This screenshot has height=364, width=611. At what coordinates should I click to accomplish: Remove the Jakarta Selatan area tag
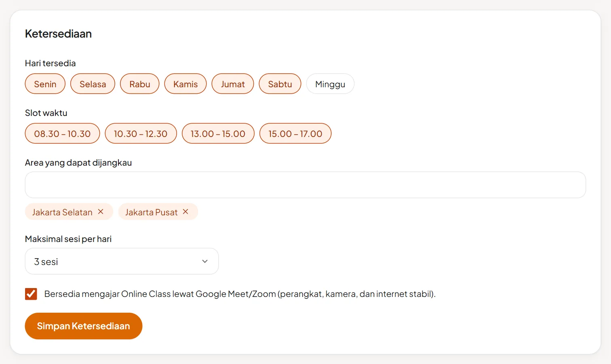coord(101,212)
